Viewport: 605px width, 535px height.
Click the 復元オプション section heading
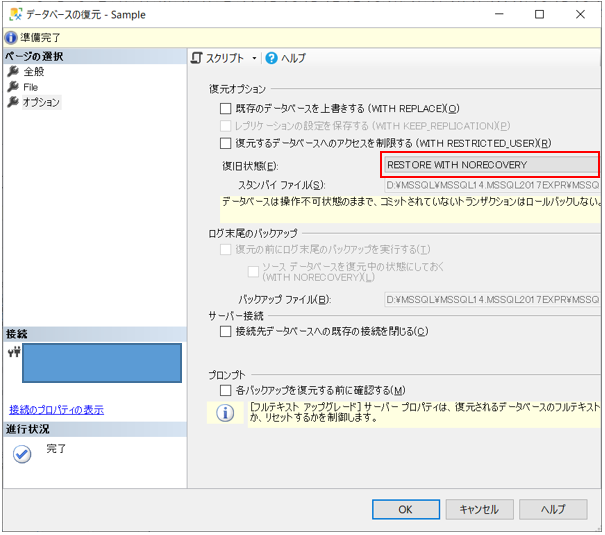pyautogui.click(x=238, y=89)
